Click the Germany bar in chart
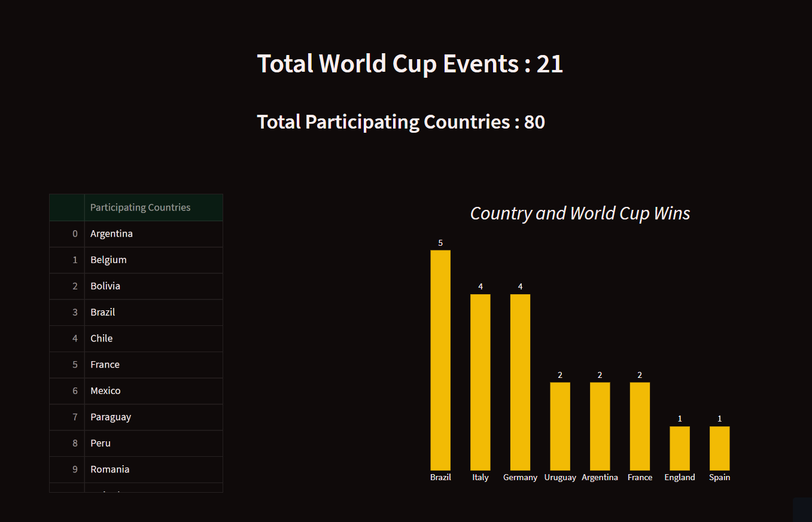The height and width of the screenshot is (522, 812). (520, 382)
